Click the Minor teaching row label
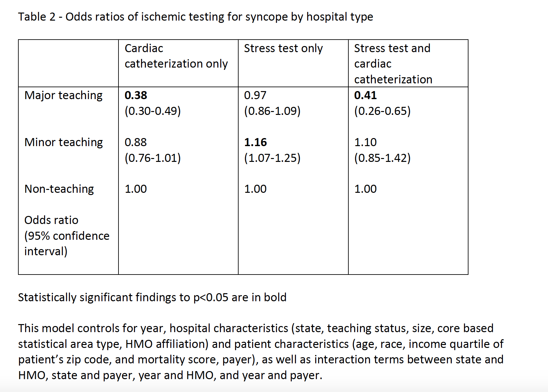Screen dimensions: 548x392 click(63, 143)
